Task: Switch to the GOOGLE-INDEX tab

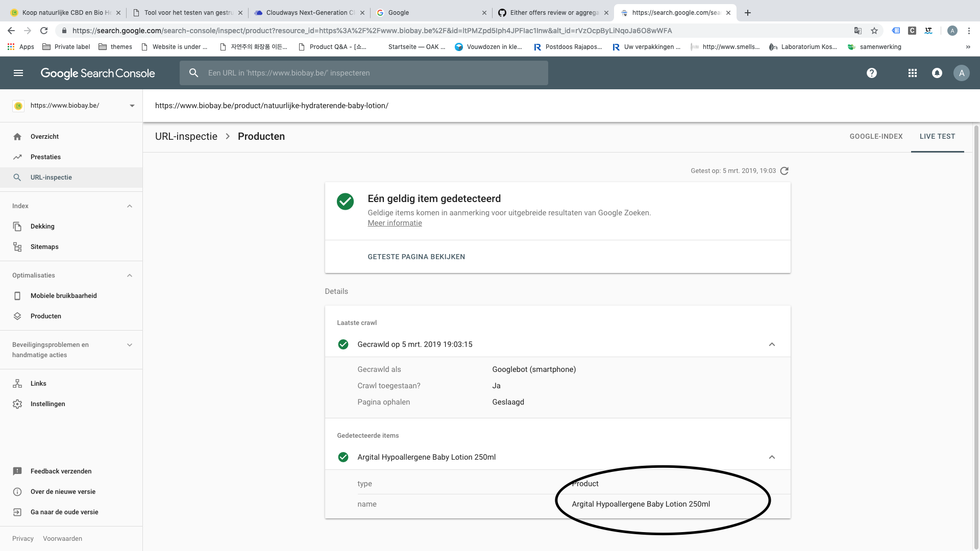Action: 876,137
